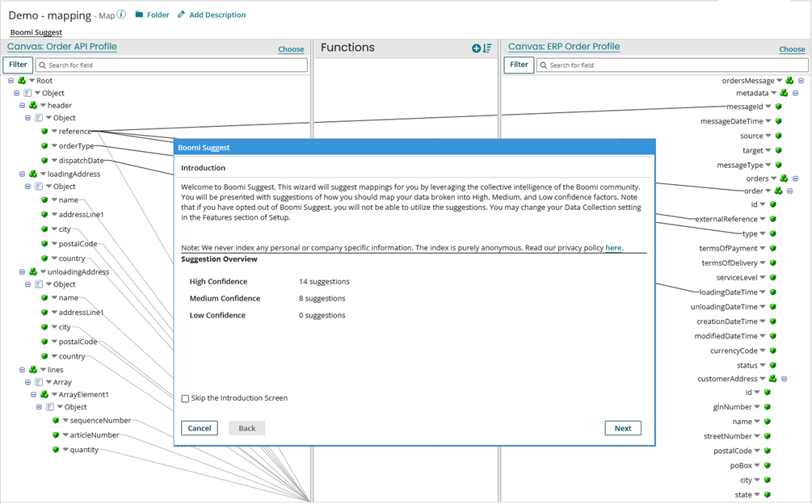This screenshot has height=504, width=812.
Task: Click the sort functions icon
Action: point(486,48)
